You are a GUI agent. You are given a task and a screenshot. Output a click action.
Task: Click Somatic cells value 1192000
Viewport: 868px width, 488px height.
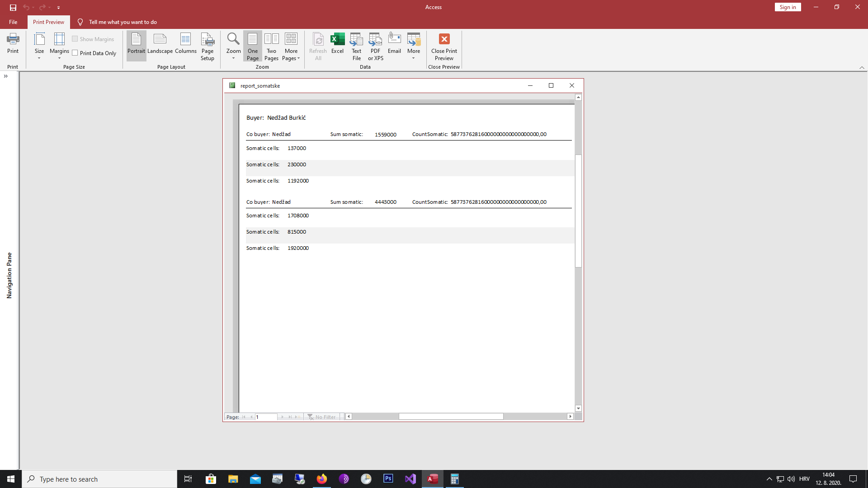[x=298, y=181]
